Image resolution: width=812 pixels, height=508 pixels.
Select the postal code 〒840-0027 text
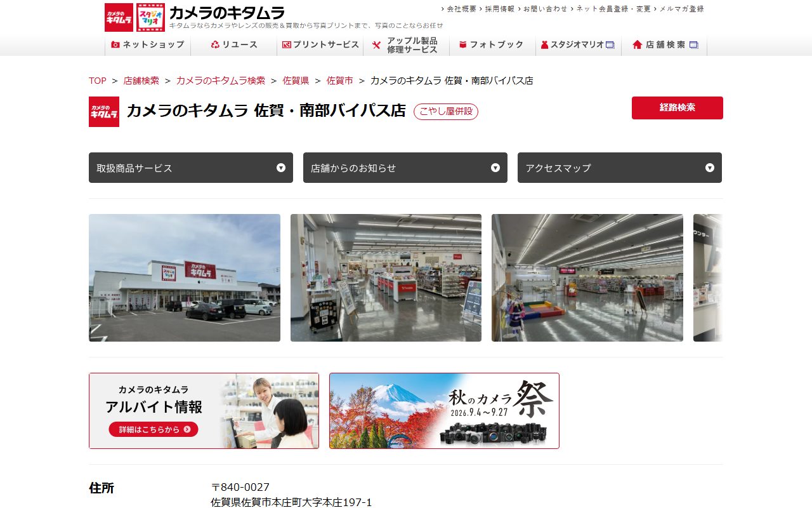coord(240,487)
